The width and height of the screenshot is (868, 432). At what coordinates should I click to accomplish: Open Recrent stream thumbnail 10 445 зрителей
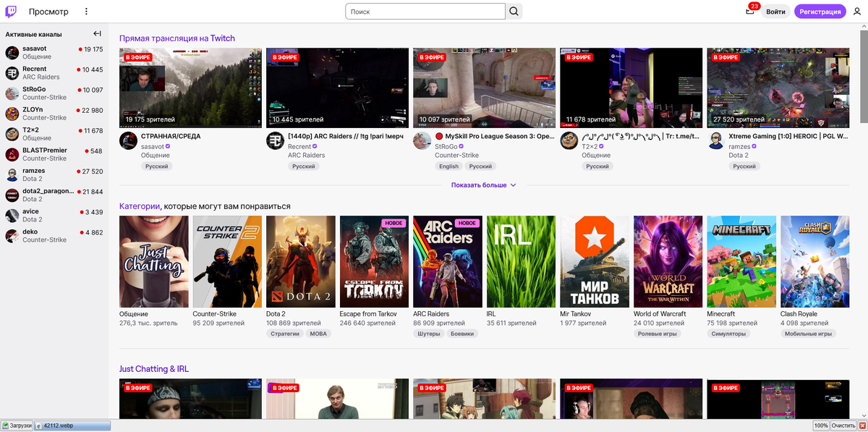(337, 88)
